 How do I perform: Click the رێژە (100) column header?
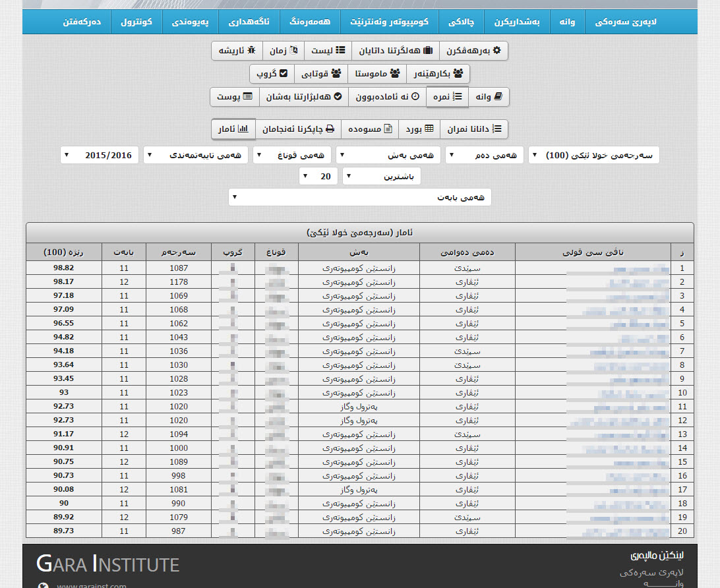click(x=63, y=252)
